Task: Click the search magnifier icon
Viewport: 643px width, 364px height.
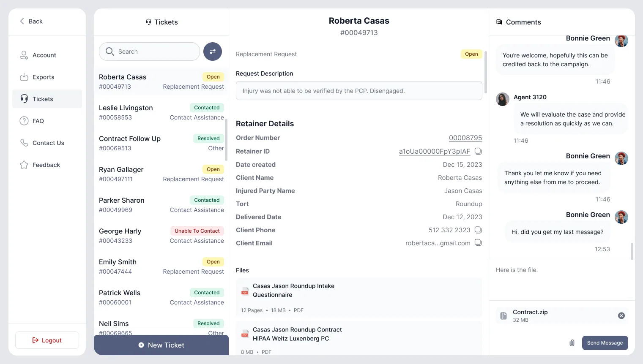Action: (x=110, y=52)
